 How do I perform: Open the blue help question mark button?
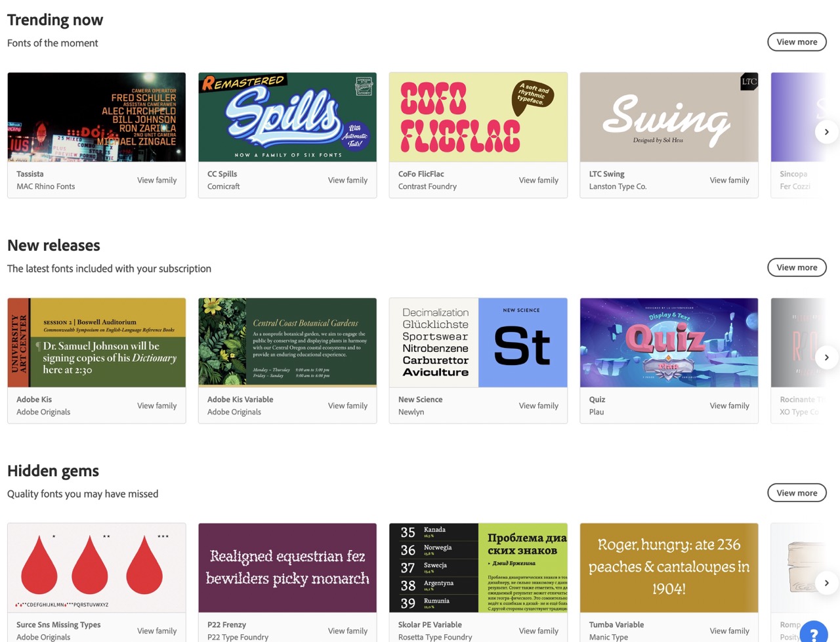814,633
